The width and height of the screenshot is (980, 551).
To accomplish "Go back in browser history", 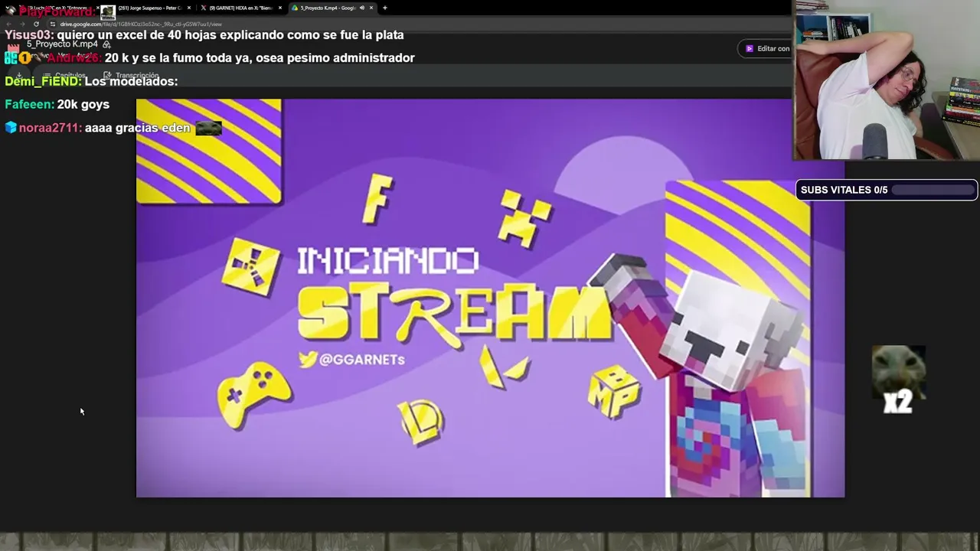I will pyautogui.click(x=10, y=24).
